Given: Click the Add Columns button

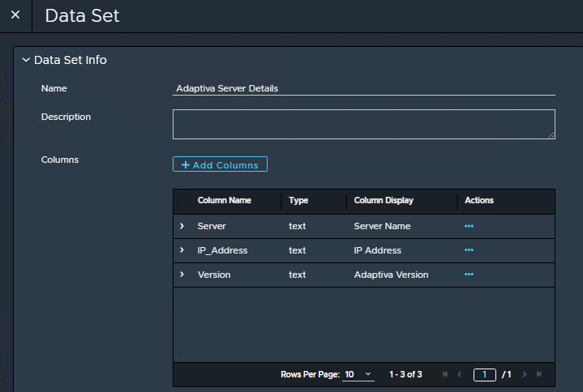Looking at the screenshot, I should click(x=220, y=164).
